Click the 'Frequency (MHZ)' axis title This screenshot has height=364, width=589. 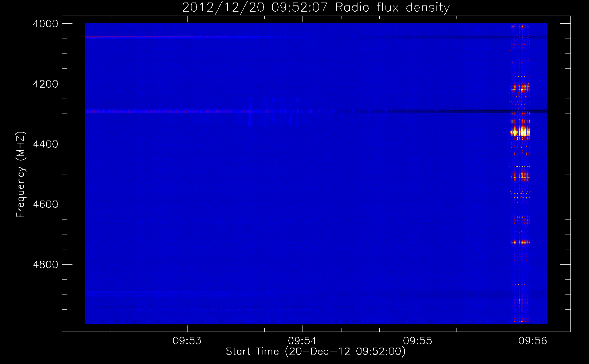pyautogui.click(x=21, y=175)
